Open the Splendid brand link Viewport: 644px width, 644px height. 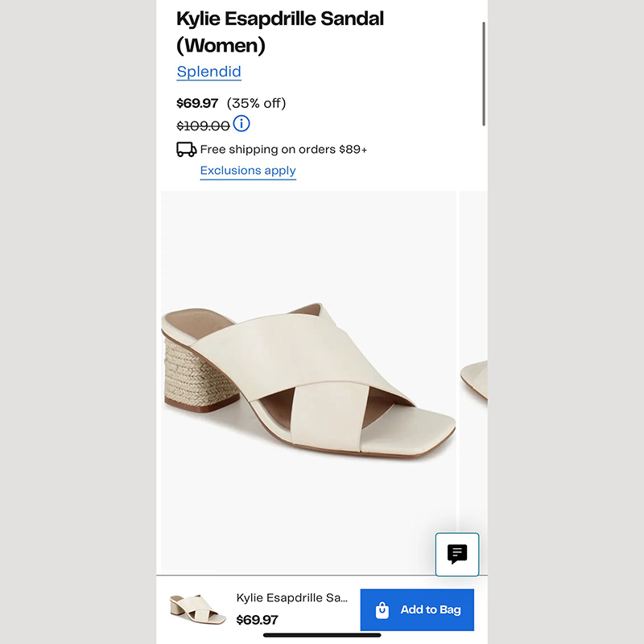click(x=208, y=72)
